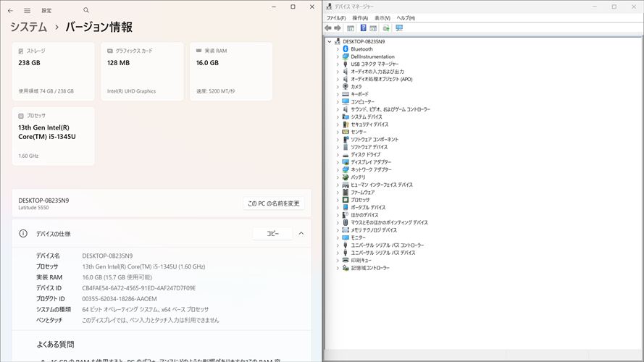Expand the ディスプレイ アダプター tree node
This screenshot has width=644, height=362.
[338, 162]
